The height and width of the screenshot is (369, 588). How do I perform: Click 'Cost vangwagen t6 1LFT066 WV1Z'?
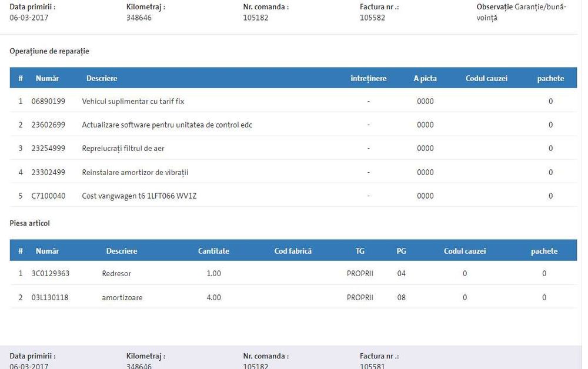(x=139, y=196)
